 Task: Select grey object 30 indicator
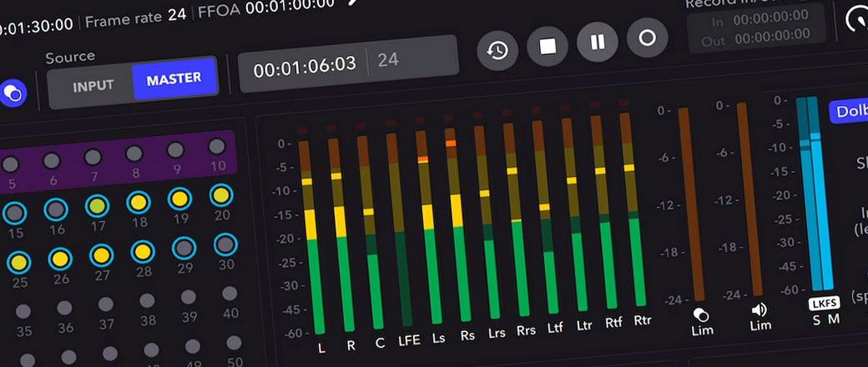click(x=225, y=244)
